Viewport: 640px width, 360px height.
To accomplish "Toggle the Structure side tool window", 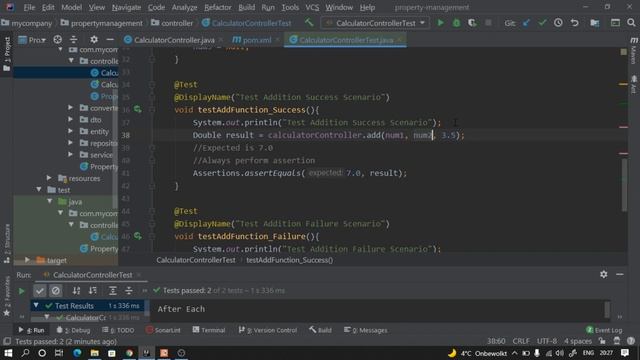I will pos(7,243).
